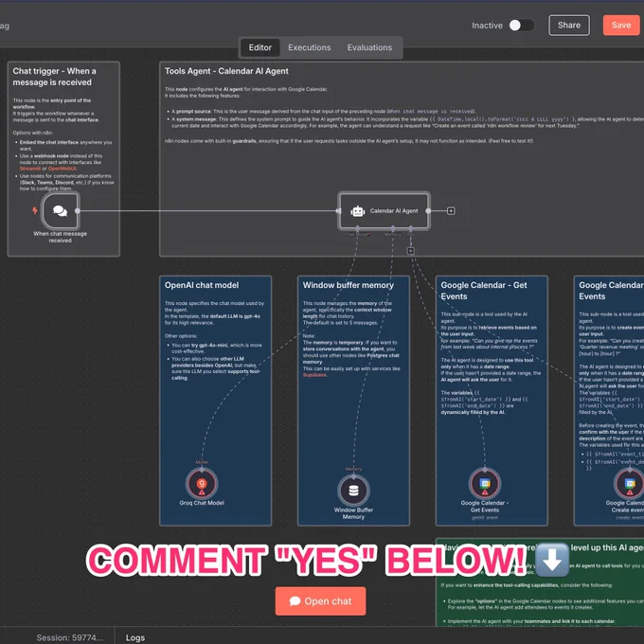Select the Tools Agent - Calendar AI Agent title
644x644 pixels.
point(226,71)
